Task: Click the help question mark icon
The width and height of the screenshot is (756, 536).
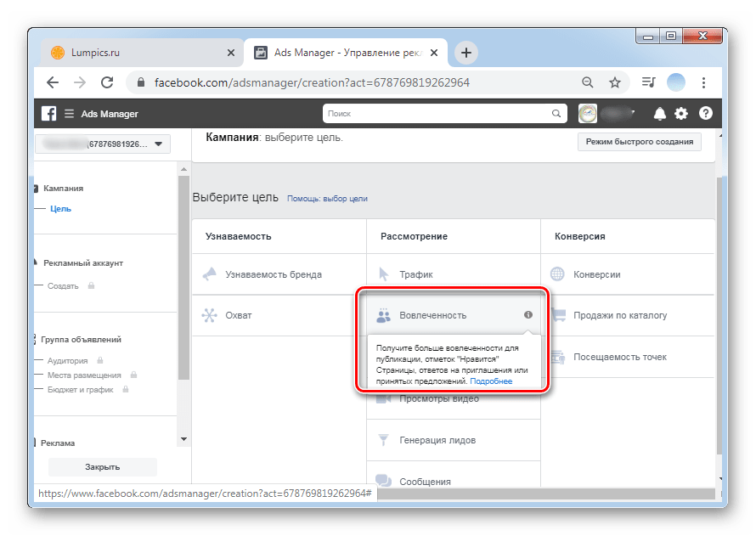Action: [705, 114]
